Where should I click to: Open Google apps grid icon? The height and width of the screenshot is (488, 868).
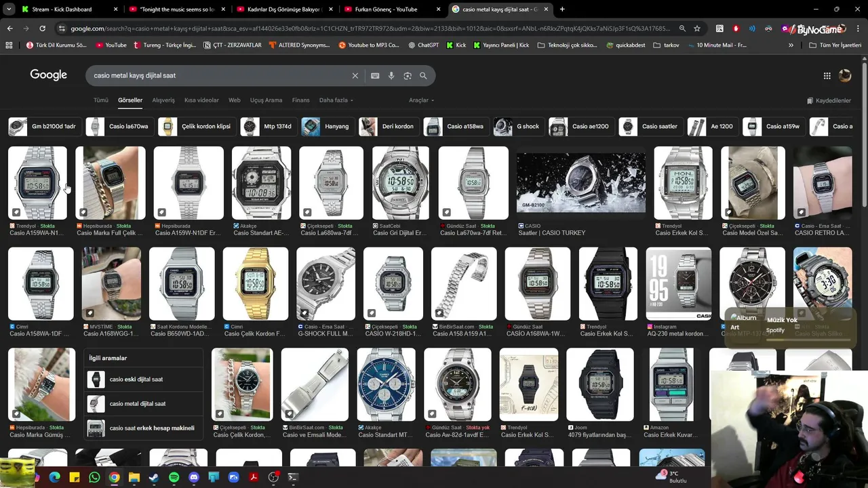point(827,76)
